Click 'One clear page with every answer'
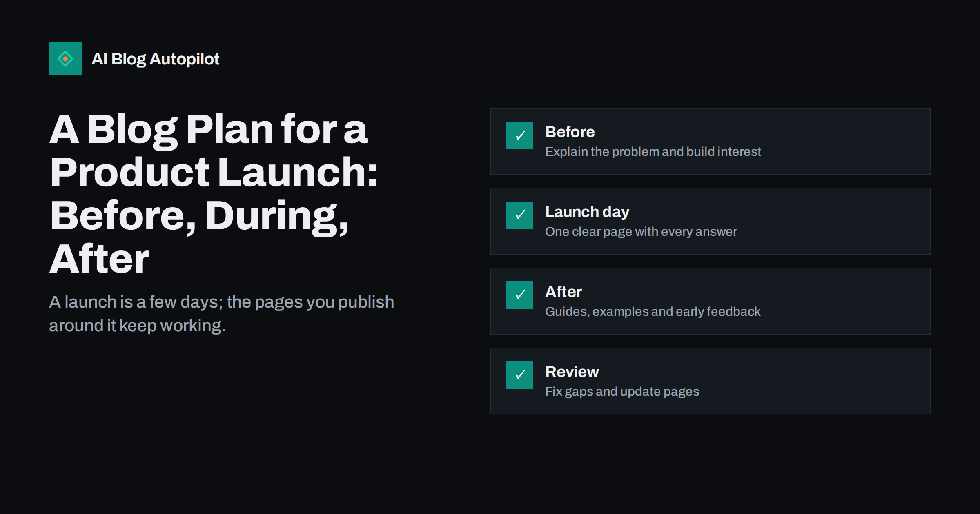The height and width of the screenshot is (514, 980). [x=641, y=232]
